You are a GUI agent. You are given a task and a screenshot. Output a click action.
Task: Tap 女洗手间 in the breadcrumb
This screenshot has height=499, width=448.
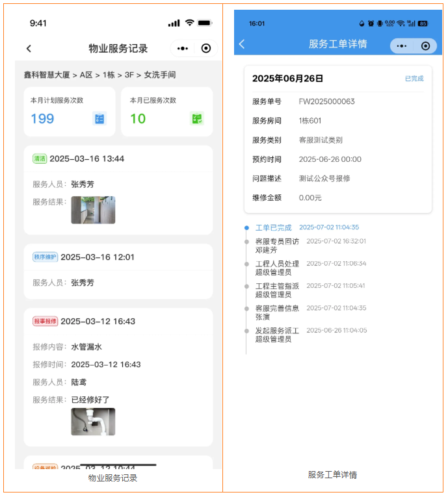tap(160, 75)
